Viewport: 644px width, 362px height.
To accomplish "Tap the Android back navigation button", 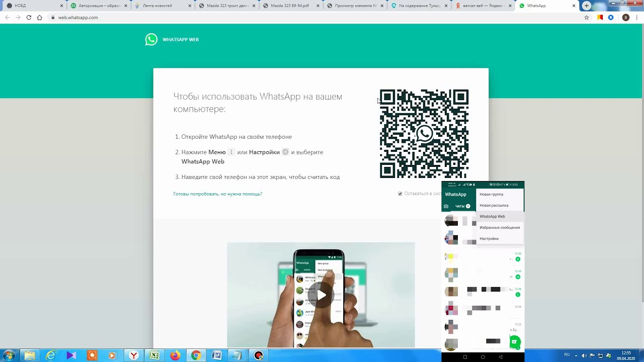I will 501,357.
